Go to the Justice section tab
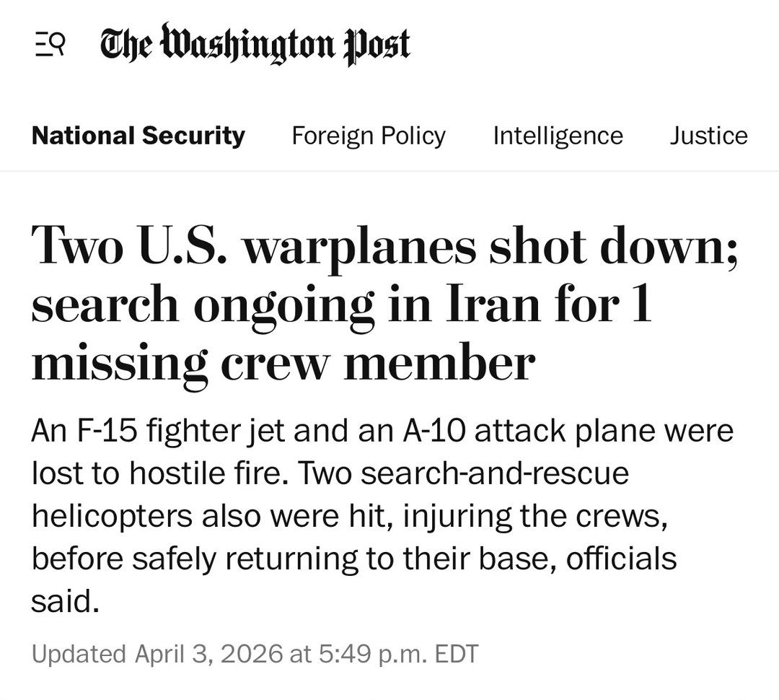This screenshot has width=779, height=700. tap(708, 136)
